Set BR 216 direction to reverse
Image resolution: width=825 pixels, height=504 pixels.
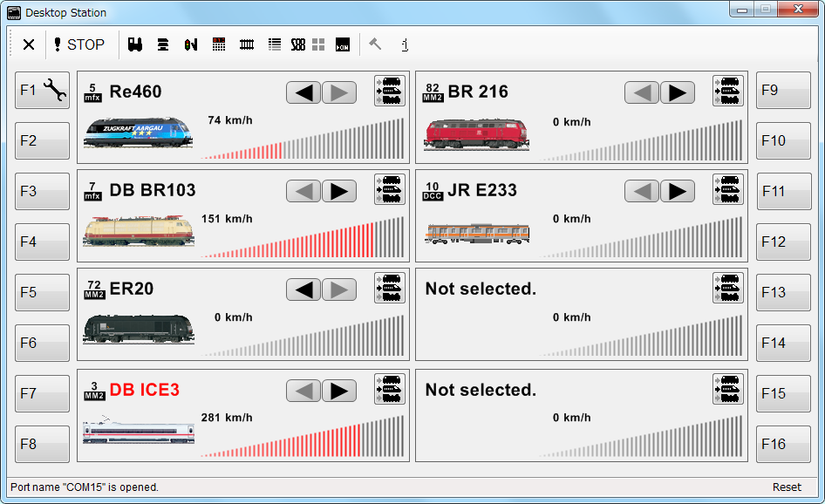click(642, 92)
